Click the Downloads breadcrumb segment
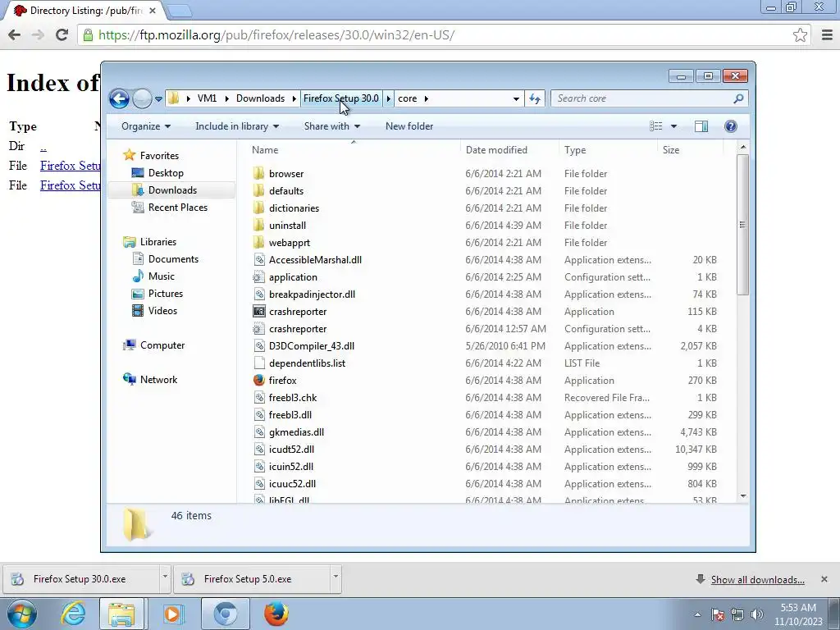 [x=260, y=98]
